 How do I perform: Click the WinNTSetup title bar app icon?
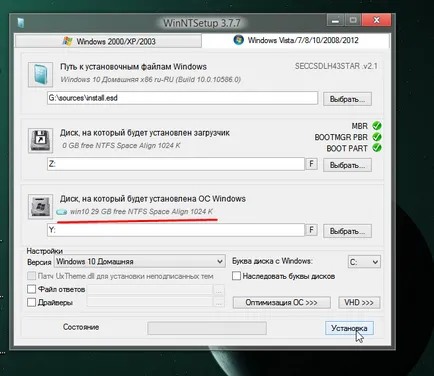pos(21,23)
